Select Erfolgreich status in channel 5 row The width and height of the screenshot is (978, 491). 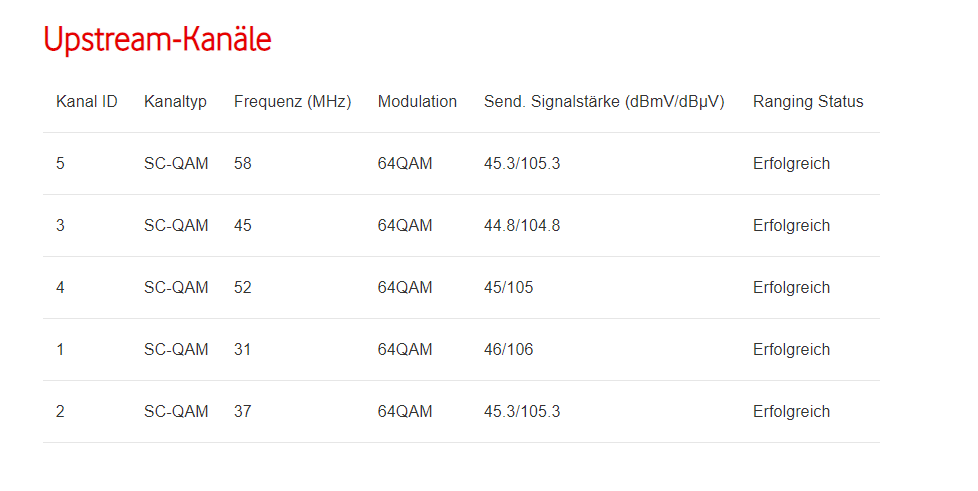[792, 163]
